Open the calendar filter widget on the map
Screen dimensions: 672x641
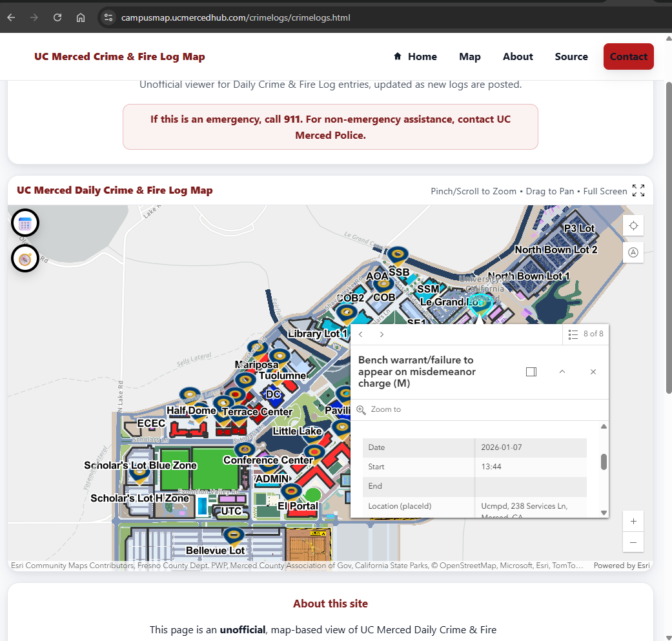(x=25, y=223)
